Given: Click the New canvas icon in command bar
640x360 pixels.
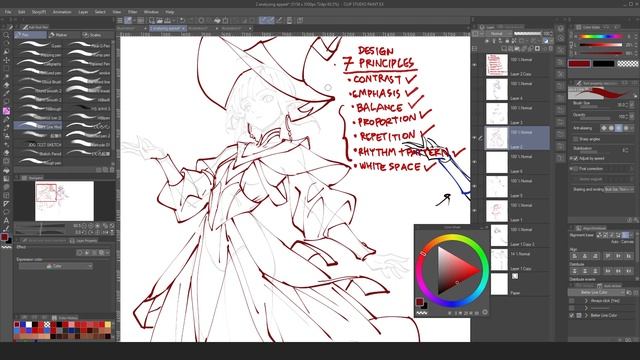Looking at the screenshot, I should (151, 20).
